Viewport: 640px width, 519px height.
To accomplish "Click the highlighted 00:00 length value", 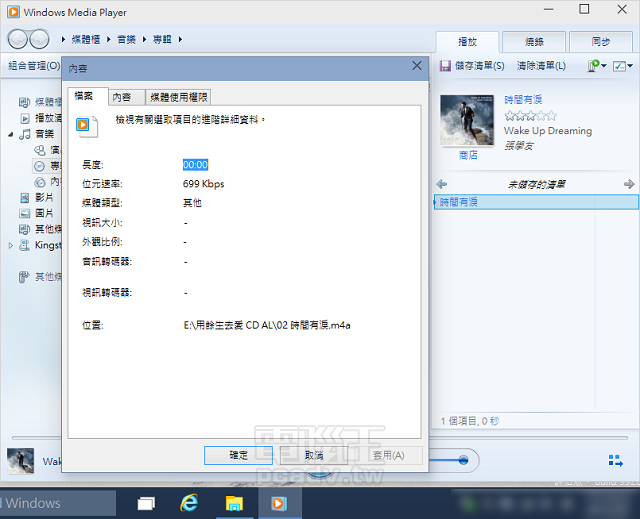I will pyautogui.click(x=196, y=165).
